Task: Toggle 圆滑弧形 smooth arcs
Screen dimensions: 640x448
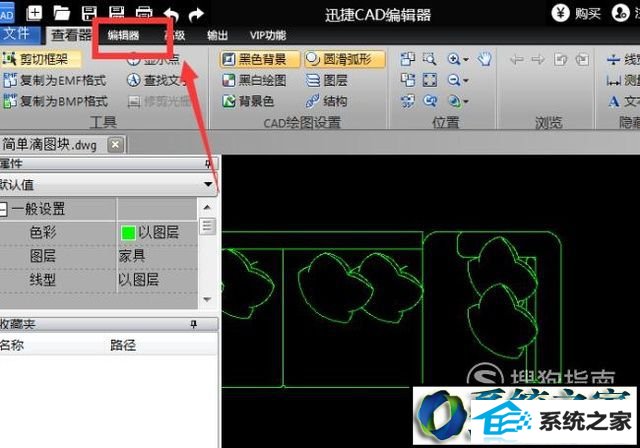Action: 344,59
